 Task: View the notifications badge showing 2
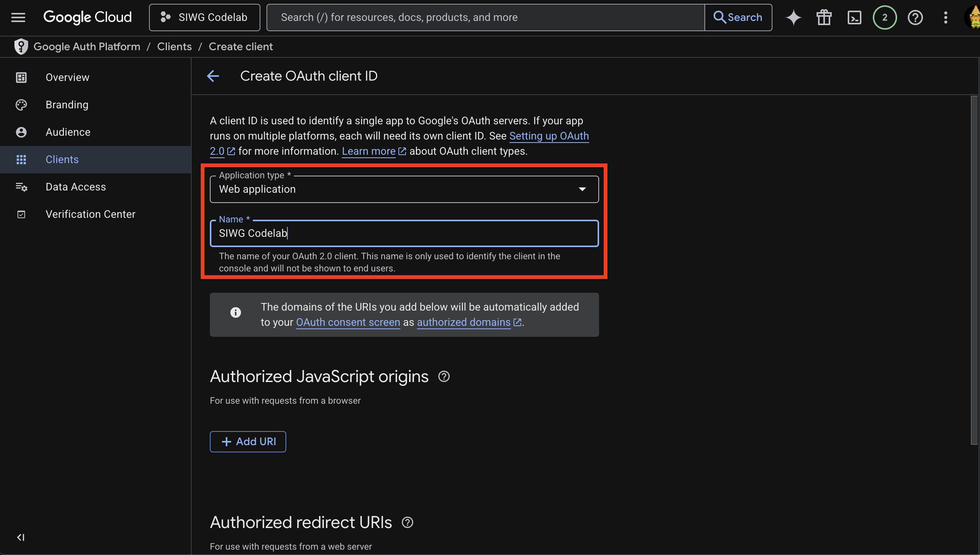[x=884, y=17]
